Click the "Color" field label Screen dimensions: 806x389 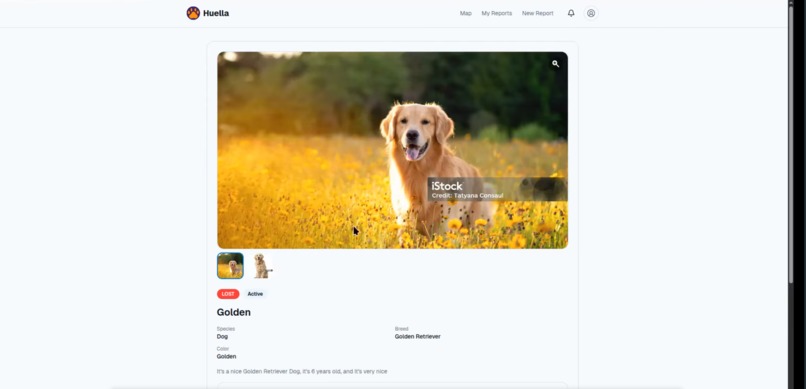(223, 349)
